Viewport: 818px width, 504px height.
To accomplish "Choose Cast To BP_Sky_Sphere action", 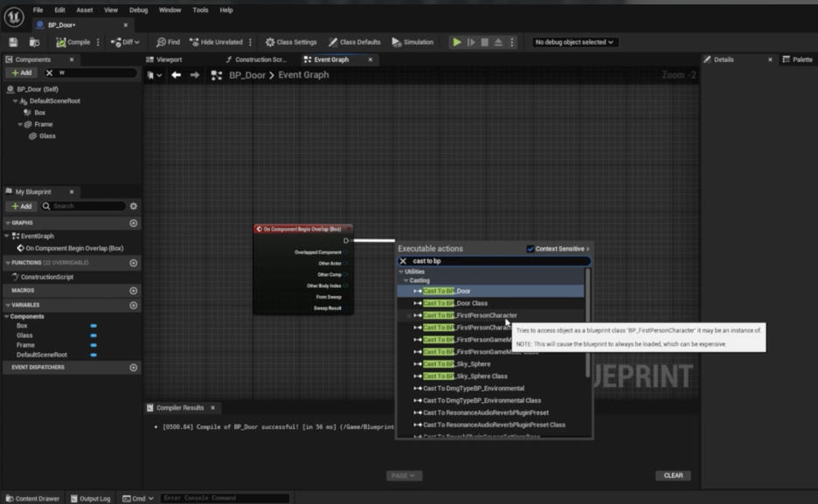I will coord(456,364).
